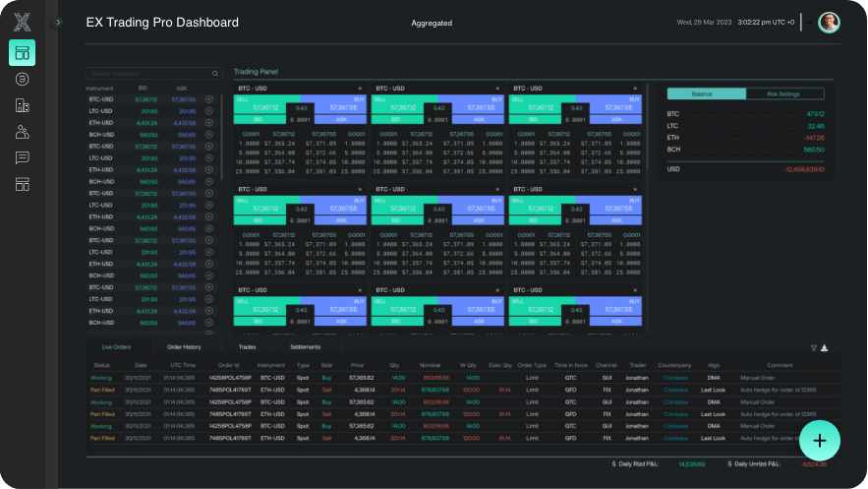Open the dropdown chevron beside profile avatar
The image size is (868, 489).
click(x=806, y=22)
